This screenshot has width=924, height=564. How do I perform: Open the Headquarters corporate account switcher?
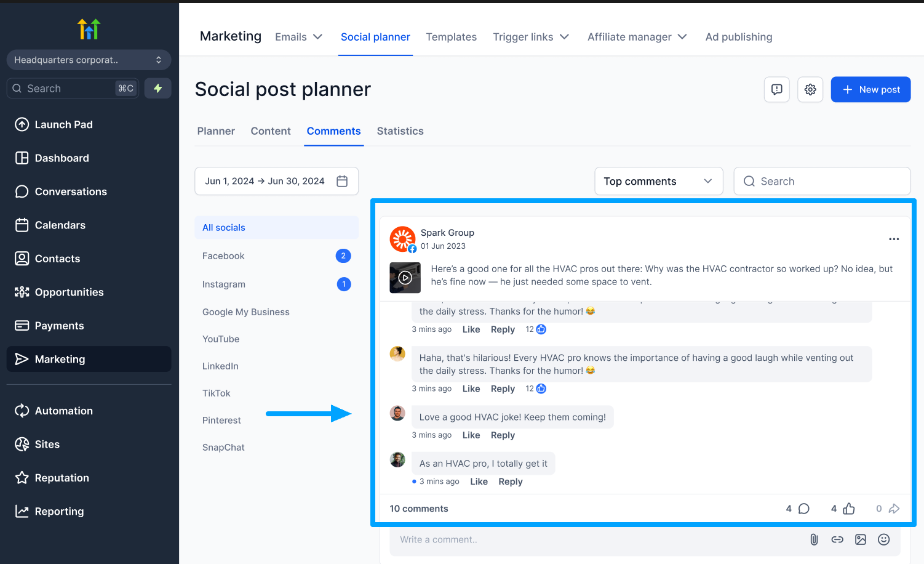89,60
